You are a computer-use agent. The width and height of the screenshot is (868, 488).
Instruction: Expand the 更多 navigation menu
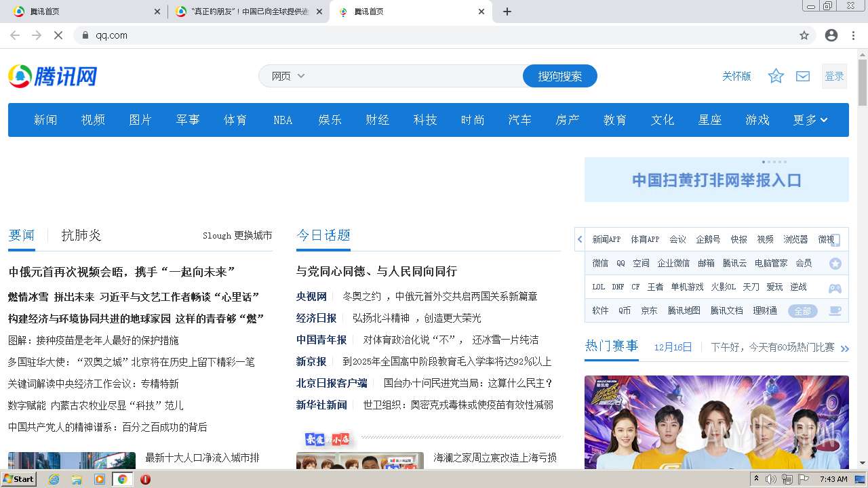coord(810,120)
